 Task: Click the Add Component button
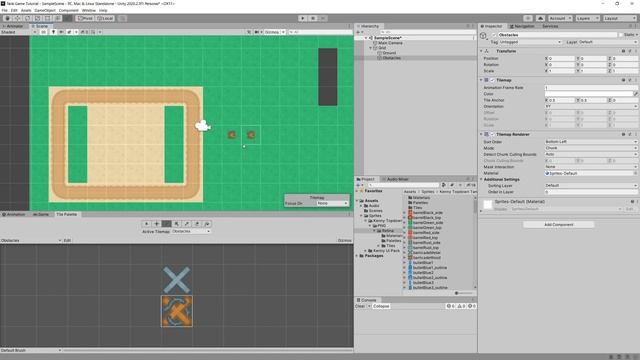[558, 225]
